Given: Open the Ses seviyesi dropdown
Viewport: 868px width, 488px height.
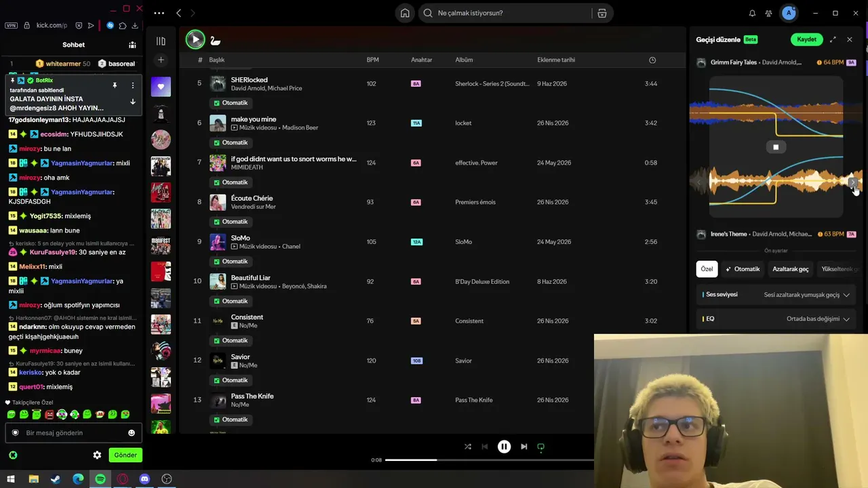Looking at the screenshot, I should 777,295.
